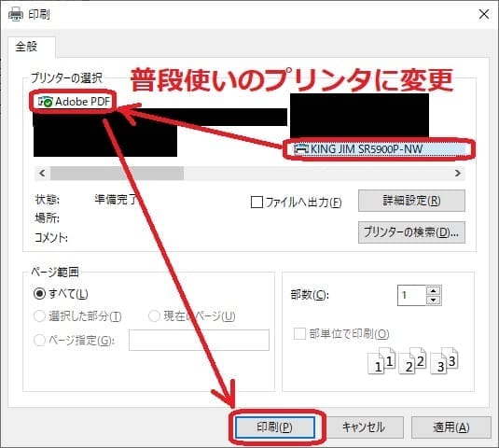Open 詳細設定(R) preferences
Screen dimensions: 499x448
[x=411, y=201]
